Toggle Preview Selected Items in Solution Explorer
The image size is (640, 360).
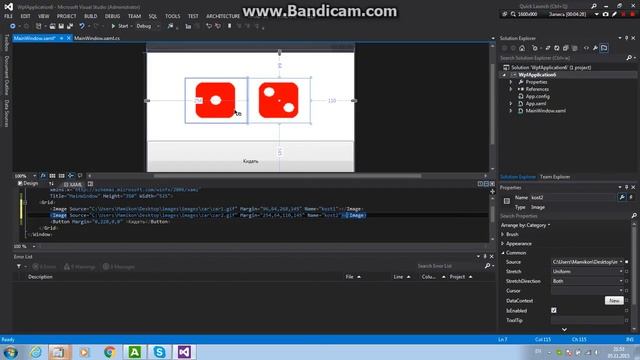[x=604, y=48]
